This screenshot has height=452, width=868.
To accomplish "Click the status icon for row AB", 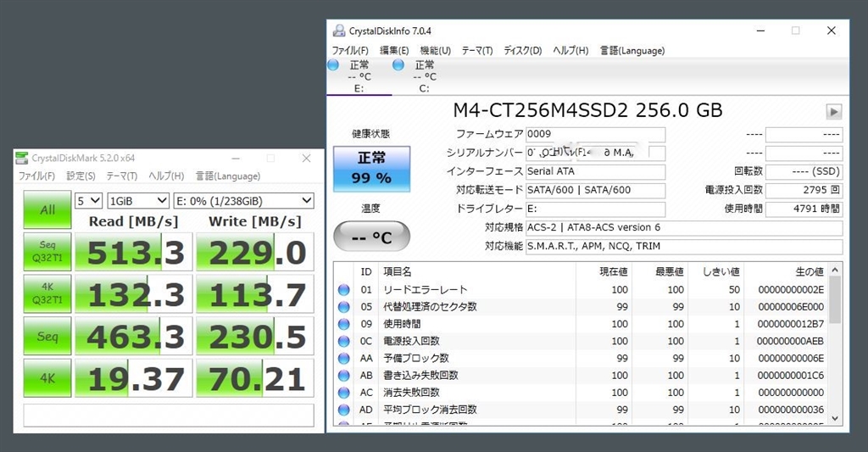I will [x=344, y=376].
